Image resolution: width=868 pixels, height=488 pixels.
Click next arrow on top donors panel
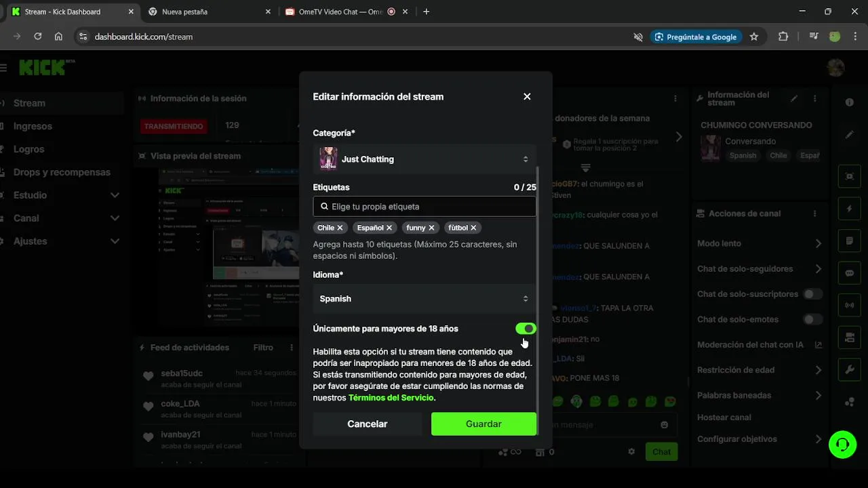pos(679,137)
